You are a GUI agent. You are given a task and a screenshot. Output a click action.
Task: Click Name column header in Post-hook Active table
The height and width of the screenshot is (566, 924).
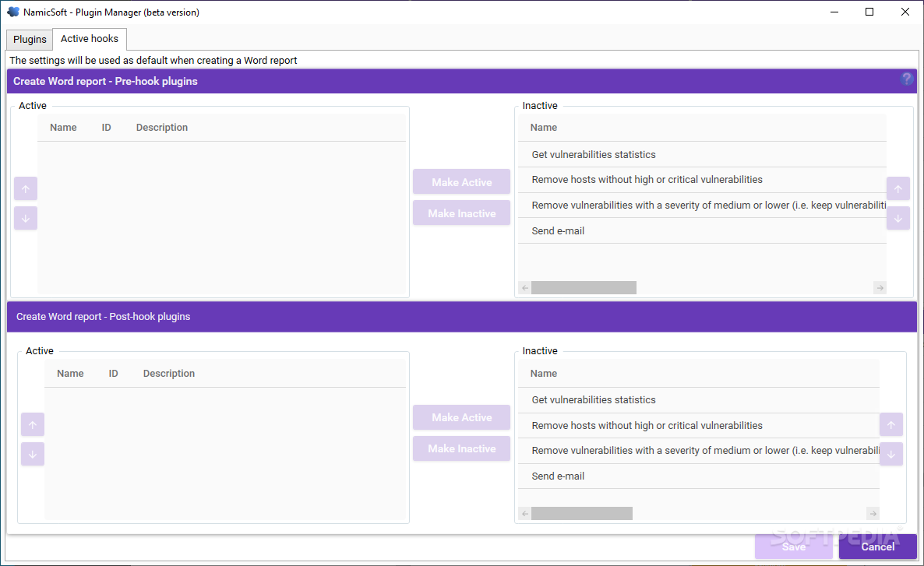click(x=70, y=374)
